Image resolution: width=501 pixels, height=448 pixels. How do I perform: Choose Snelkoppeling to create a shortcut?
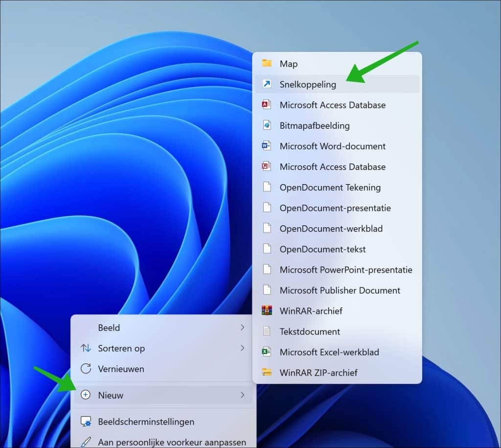click(337, 84)
